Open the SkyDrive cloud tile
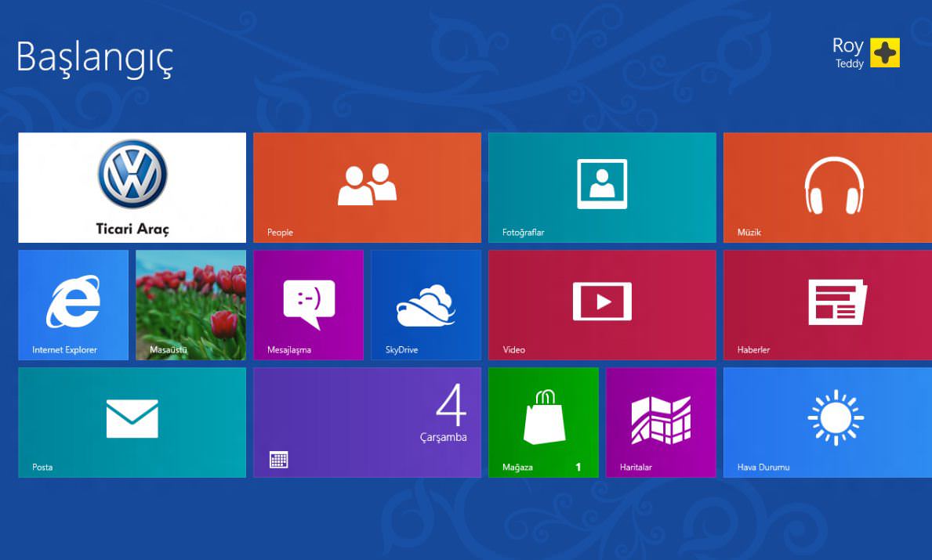The height and width of the screenshot is (560, 932). (426, 305)
